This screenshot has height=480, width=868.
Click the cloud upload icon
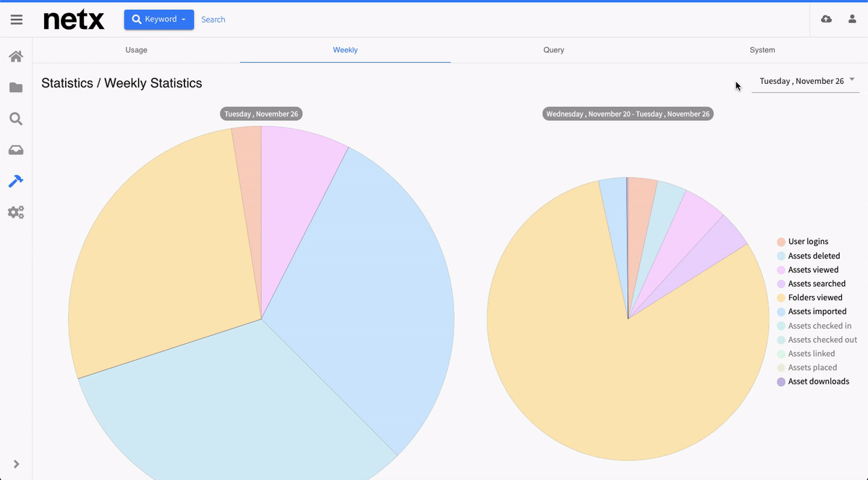826,19
